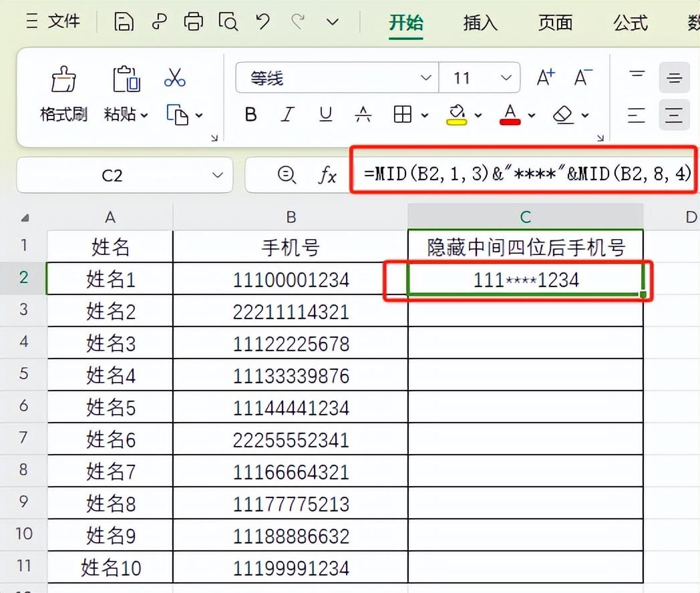Open Print Preview icon

coord(228,21)
